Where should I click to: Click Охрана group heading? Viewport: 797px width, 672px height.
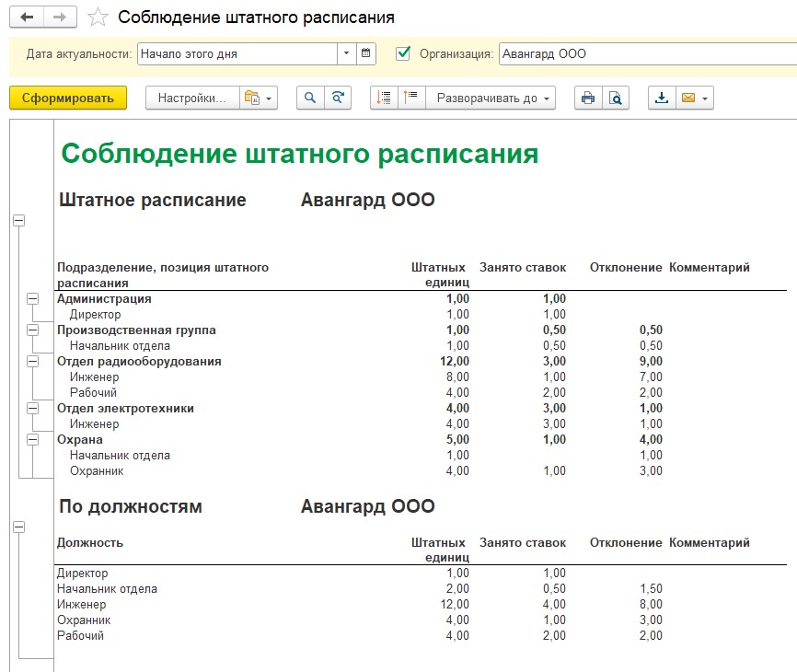point(80,440)
